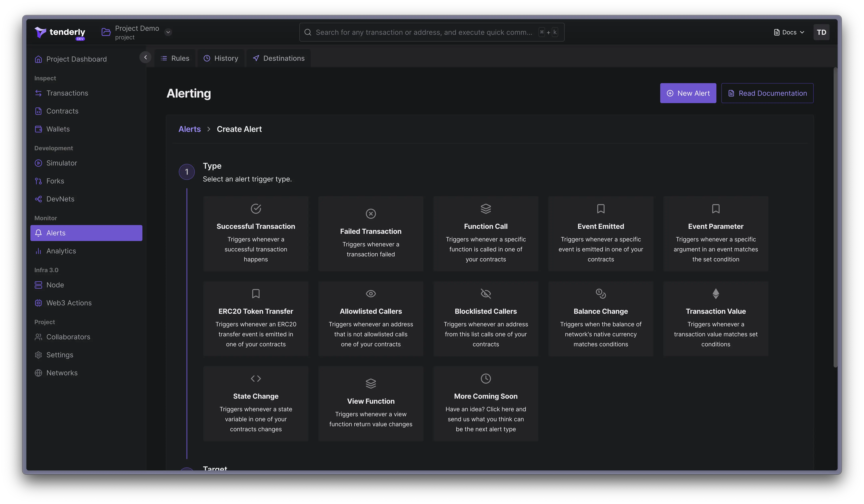
Task: Pick the Event Emitted title text
Action: [601, 226]
